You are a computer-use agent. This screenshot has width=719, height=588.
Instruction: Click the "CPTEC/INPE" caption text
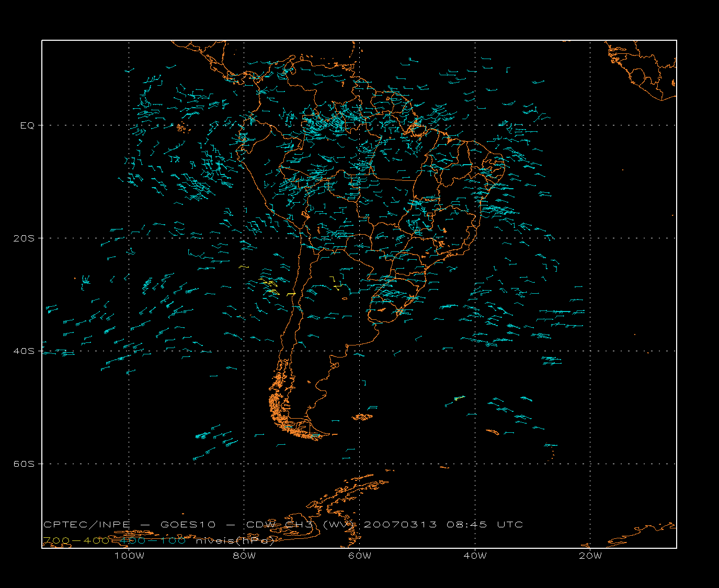(x=87, y=525)
